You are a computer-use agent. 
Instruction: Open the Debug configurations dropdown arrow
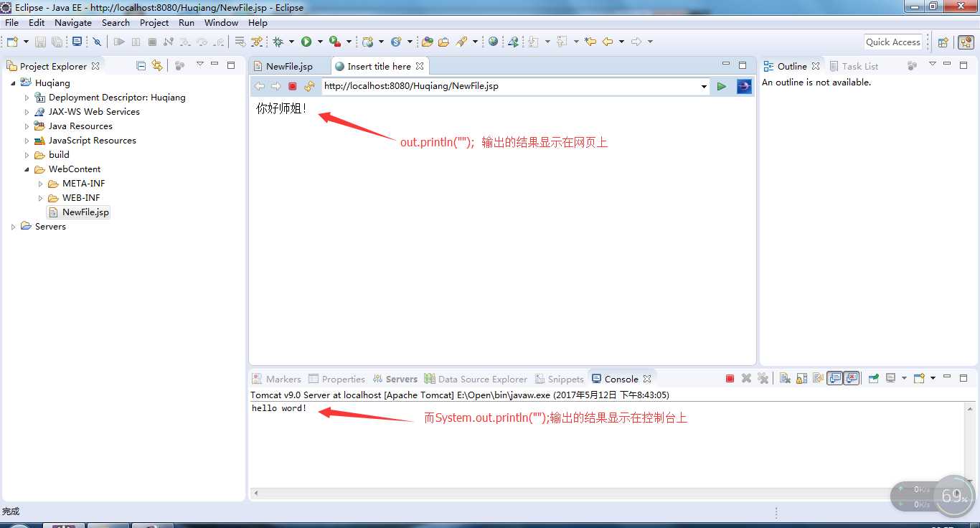point(291,42)
